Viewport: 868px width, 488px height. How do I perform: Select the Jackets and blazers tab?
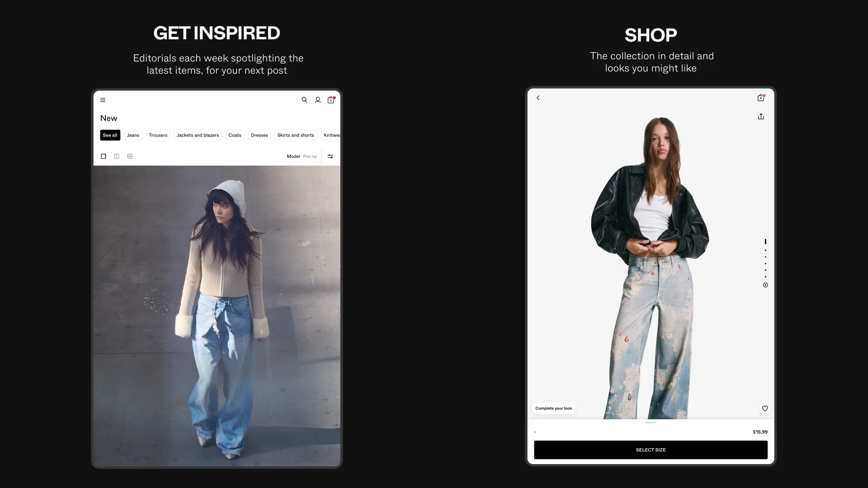coord(198,135)
